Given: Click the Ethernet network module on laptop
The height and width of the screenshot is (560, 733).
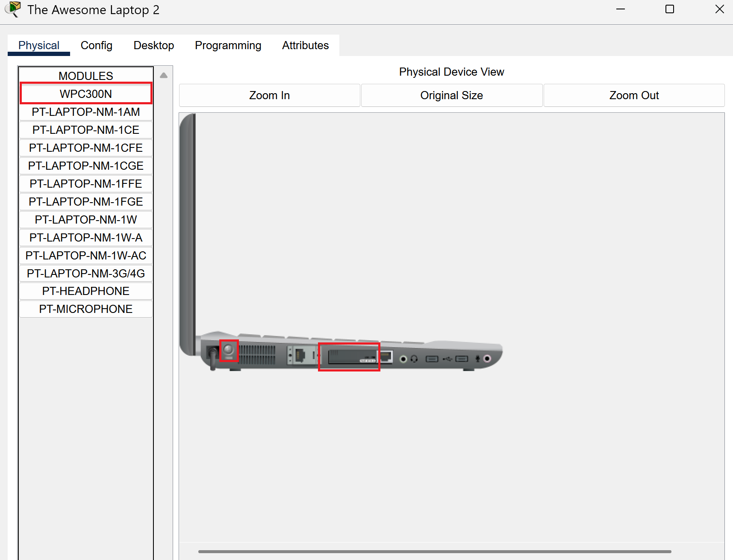Looking at the screenshot, I should pos(301,355).
